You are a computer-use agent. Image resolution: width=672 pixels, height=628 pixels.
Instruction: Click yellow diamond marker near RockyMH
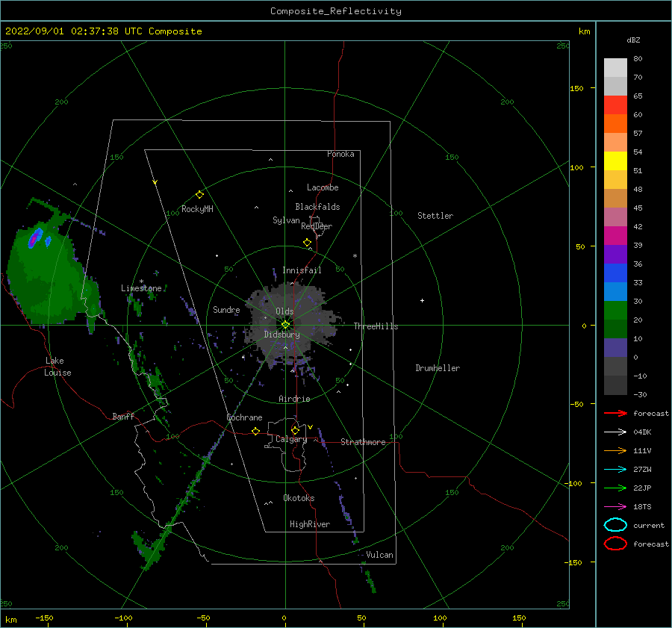(x=199, y=195)
